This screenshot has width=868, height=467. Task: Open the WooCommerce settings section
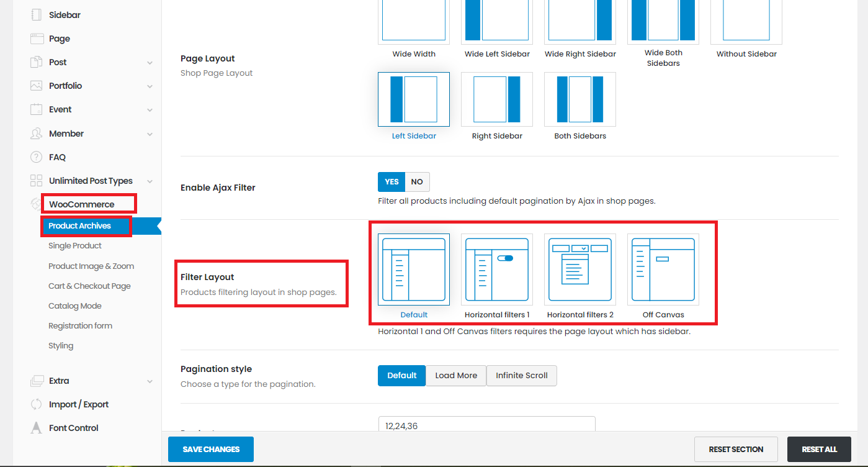click(82, 204)
